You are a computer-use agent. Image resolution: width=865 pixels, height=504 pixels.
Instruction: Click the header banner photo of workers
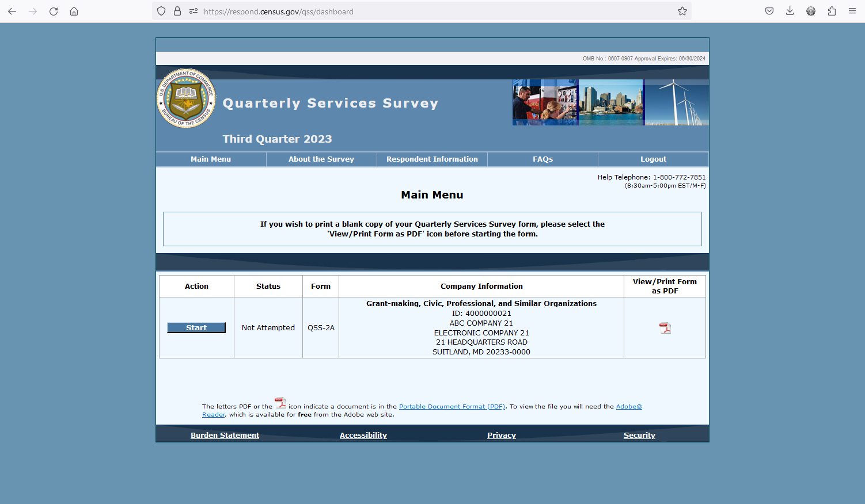pos(545,102)
